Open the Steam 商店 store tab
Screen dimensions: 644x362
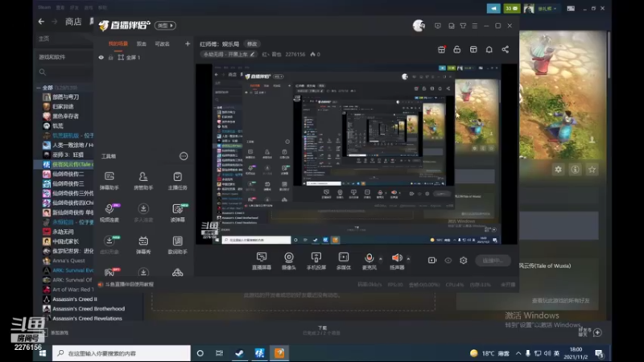73,22
